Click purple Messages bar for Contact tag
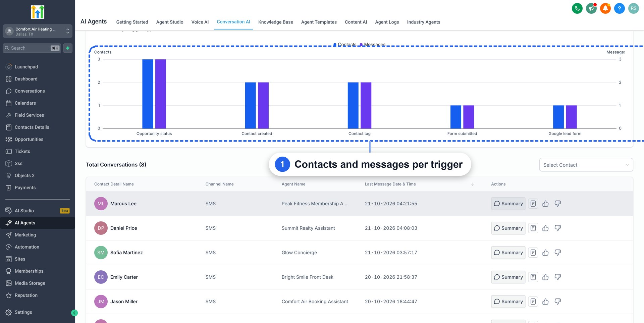Image resolution: width=644 pixels, height=323 pixels. (x=366, y=105)
